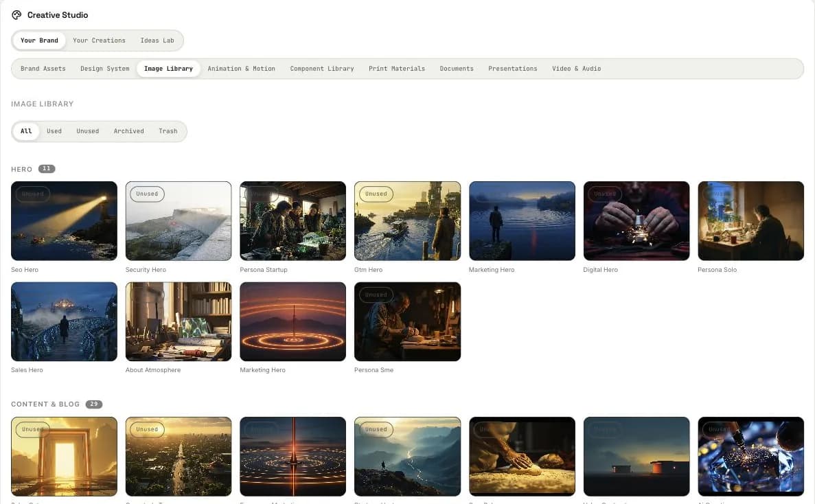
Task: Click the "IMAGE LIBRARY" heading text
Action: 42,104
